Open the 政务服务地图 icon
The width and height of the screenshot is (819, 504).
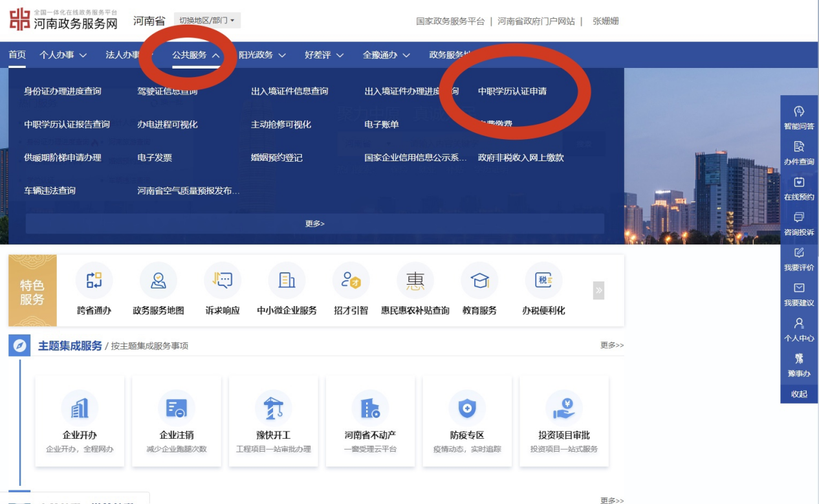(158, 281)
